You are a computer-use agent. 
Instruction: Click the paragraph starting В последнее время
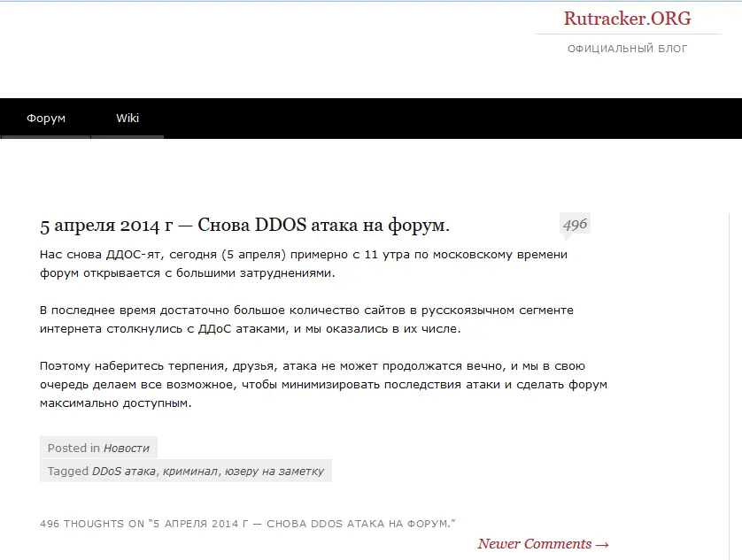tap(306, 319)
